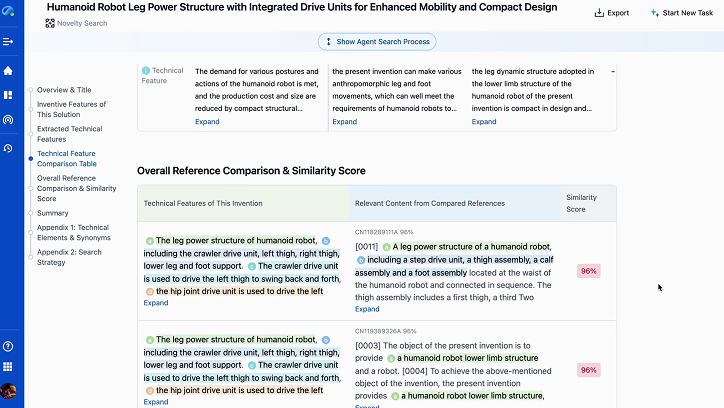The height and width of the screenshot is (408, 724).
Task: Go to Inventive Features of This Solution
Action: [x=72, y=109]
